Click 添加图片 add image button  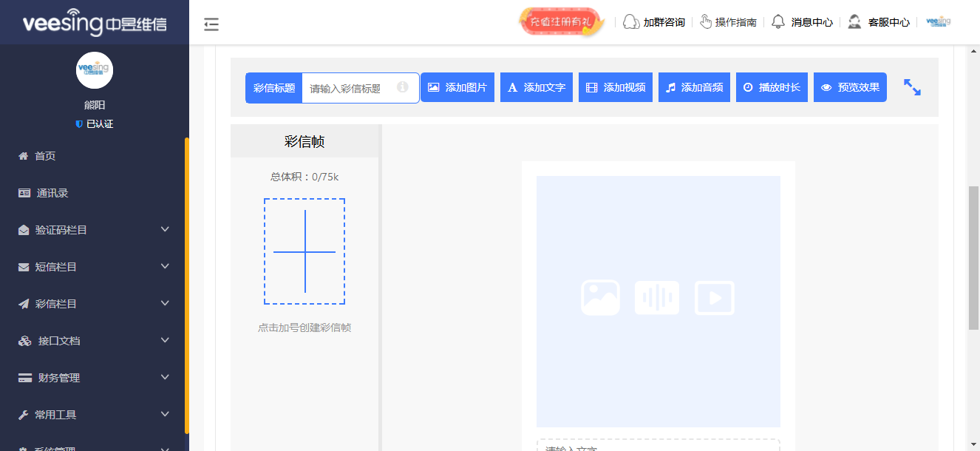tap(457, 87)
